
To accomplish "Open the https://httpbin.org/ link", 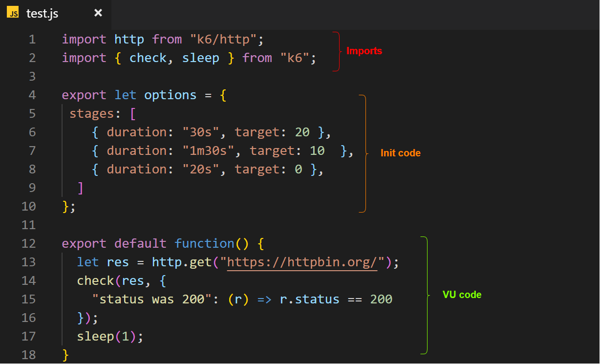I will 302,262.
